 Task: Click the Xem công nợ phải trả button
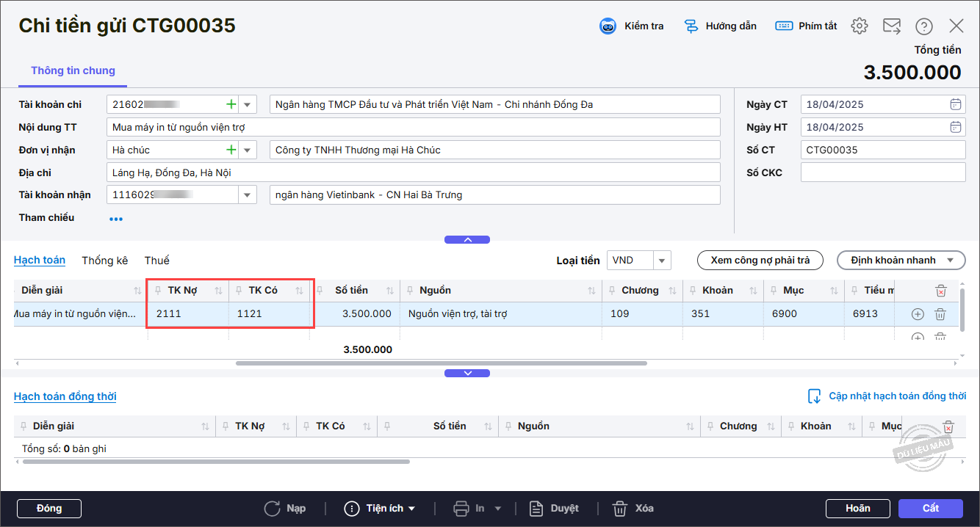click(x=760, y=261)
